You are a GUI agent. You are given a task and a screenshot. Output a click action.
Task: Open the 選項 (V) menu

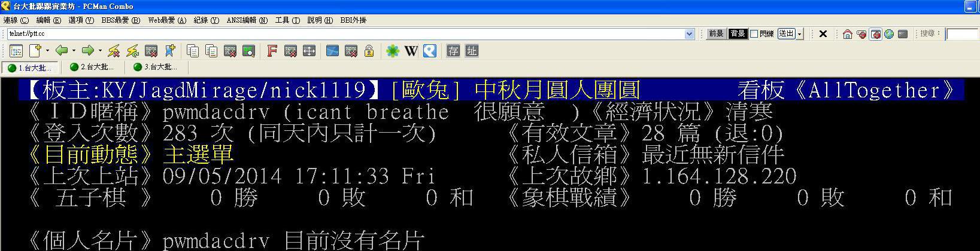click(81, 20)
